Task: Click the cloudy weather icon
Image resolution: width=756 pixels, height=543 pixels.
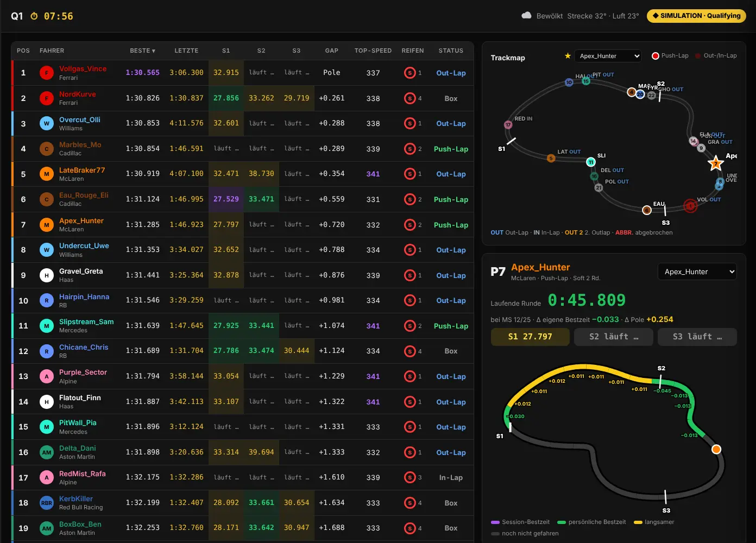Action: point(526,16)
